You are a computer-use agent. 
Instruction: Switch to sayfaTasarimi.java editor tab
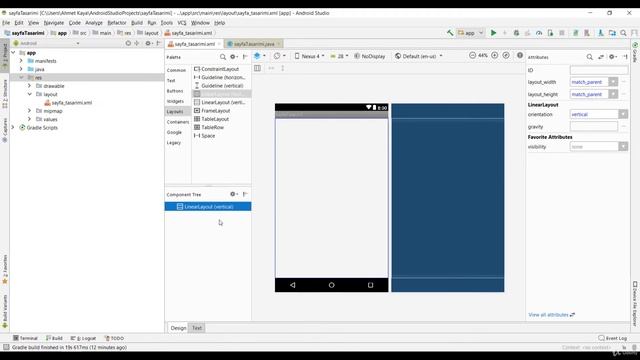click(x=253, y=44)
